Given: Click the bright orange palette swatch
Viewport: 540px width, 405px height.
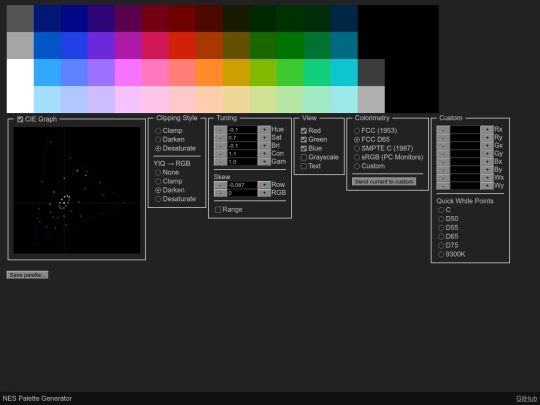Looking at the screenshot, I should click(x=209, y=72).
